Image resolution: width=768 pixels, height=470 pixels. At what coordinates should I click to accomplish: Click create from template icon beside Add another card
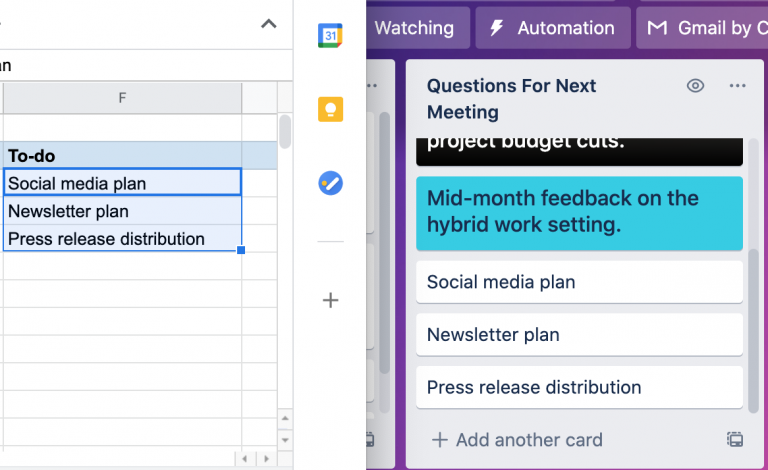point(733,439)
